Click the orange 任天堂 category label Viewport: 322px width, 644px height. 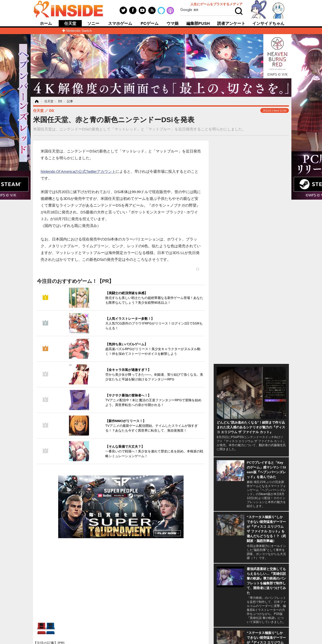coord(38,111)
